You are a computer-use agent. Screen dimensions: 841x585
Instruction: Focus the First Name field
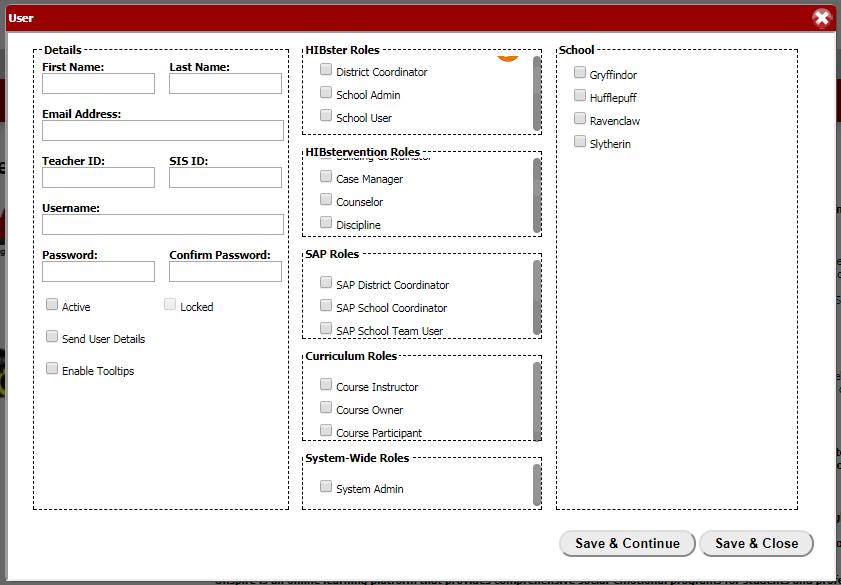(99, 84)
